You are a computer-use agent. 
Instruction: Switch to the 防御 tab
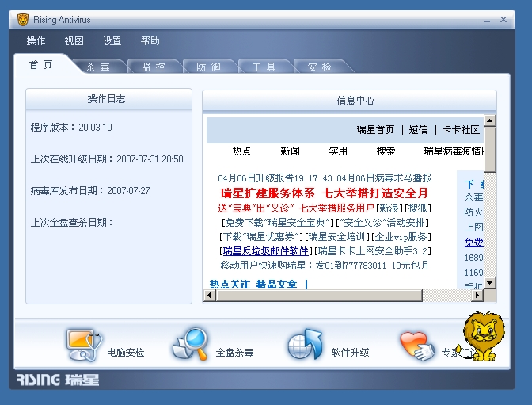tap(209, 67)
